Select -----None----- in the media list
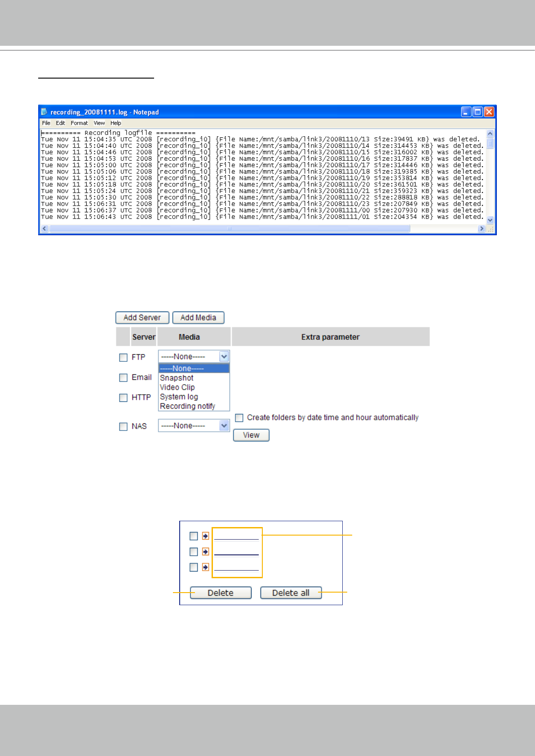The height and width of the screenshot is (756, 535). (x=194, y=369)
